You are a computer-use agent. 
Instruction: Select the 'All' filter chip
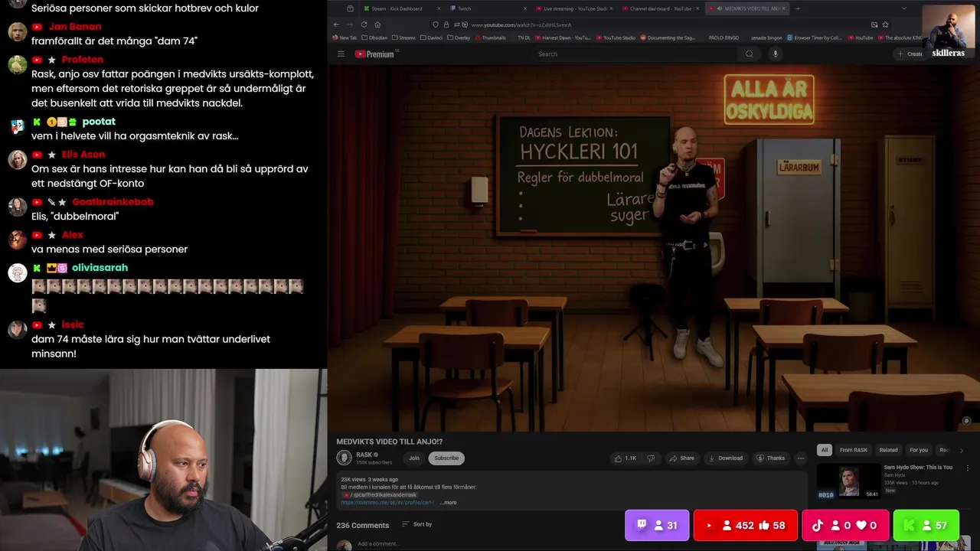[825, 450]
